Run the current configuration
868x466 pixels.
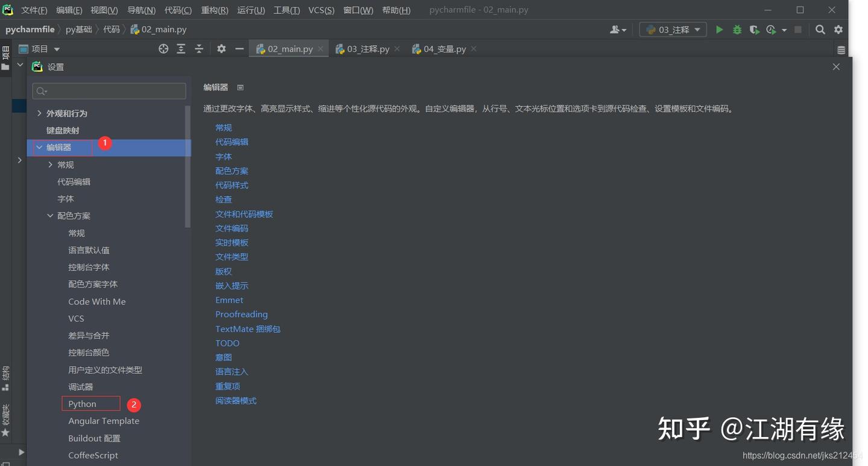[x=720, y=29]
